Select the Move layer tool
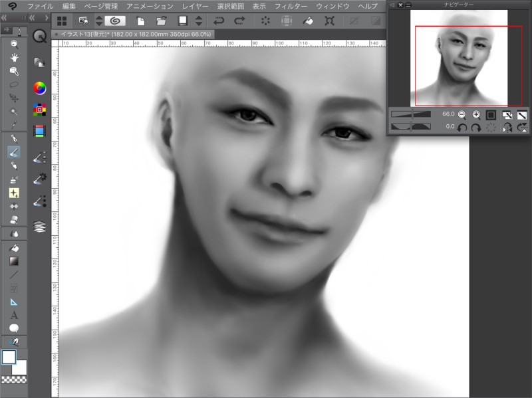The image size is (532, 398). point(14,98)
